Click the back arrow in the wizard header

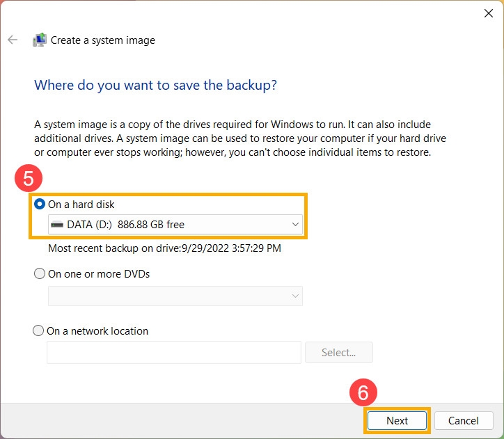[12, 40]
